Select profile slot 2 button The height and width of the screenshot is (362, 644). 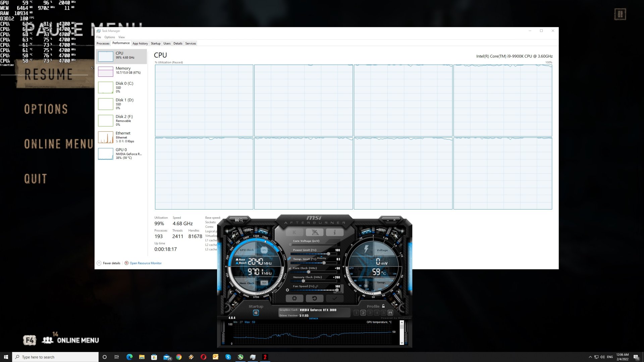tap(363, 313)
